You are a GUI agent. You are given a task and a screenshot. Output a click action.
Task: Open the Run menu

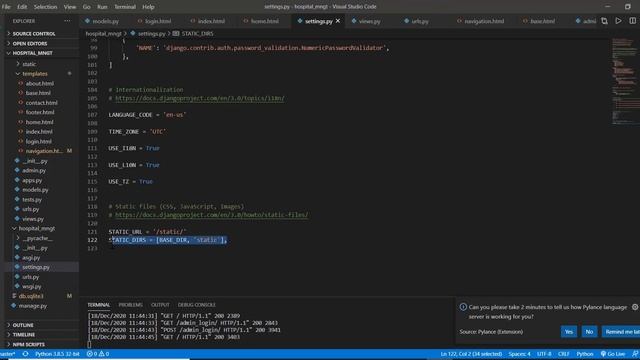tap(102, 7)
